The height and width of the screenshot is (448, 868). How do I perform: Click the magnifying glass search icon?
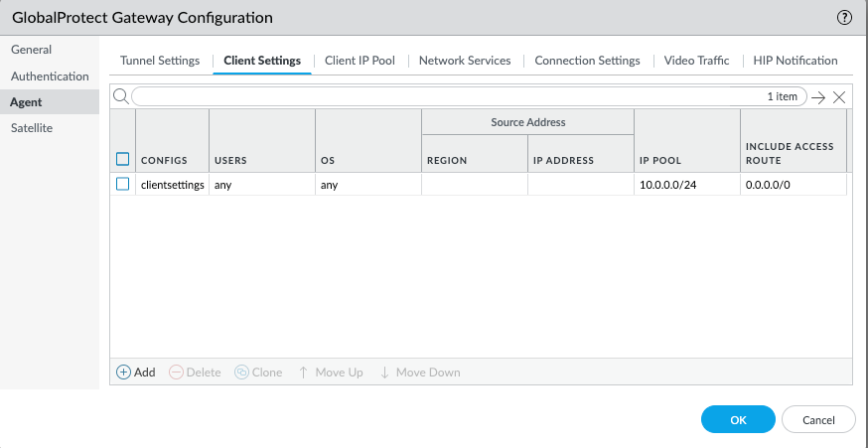[120, 96]
